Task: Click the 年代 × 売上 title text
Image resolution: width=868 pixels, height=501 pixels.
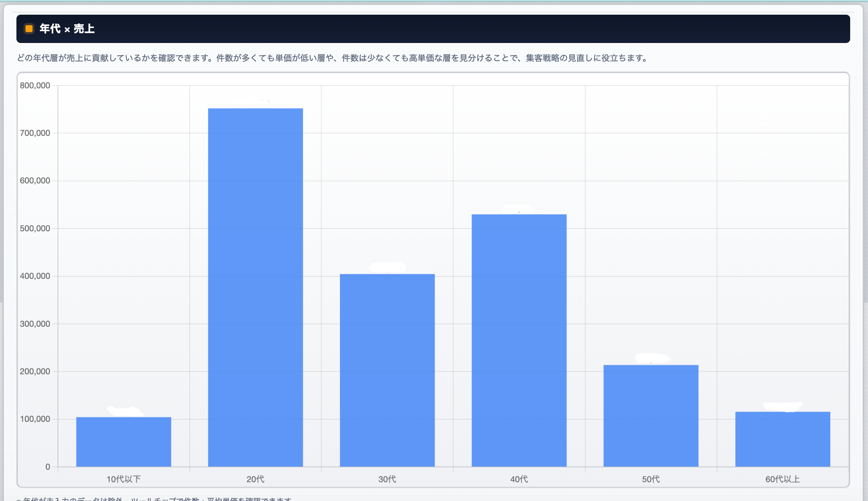Action: [x=66, y=29]
